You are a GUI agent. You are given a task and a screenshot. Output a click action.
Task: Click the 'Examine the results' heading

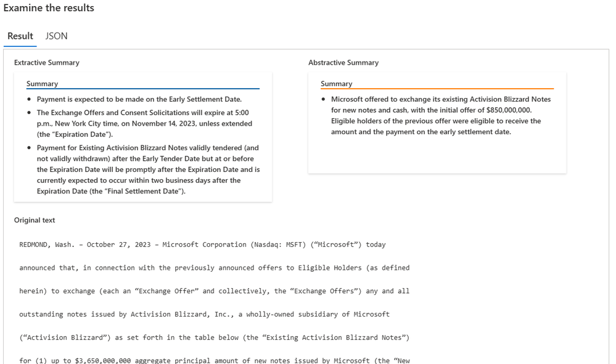point(49,8)
